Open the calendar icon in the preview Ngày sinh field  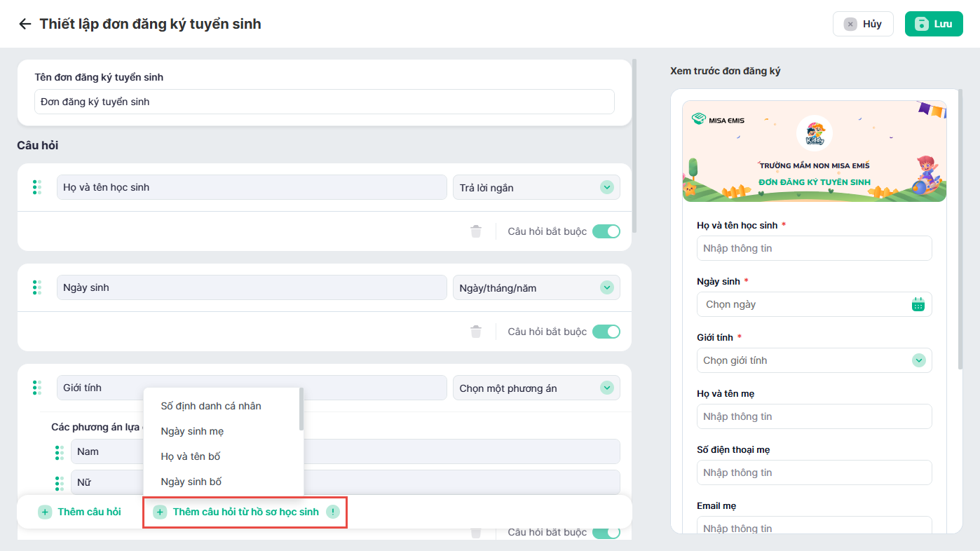point(918,304)
